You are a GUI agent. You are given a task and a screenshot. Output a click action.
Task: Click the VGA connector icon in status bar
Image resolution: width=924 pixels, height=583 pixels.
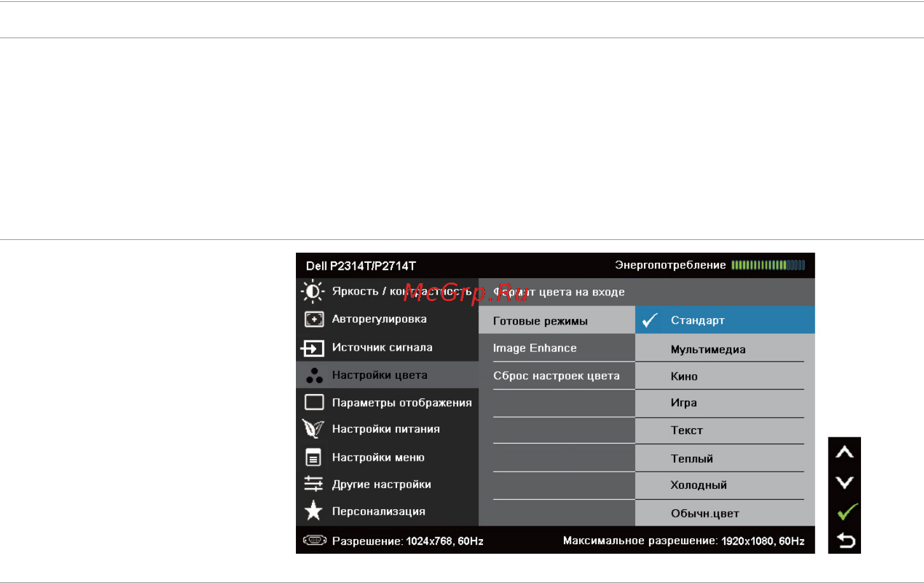coord(314,540)
